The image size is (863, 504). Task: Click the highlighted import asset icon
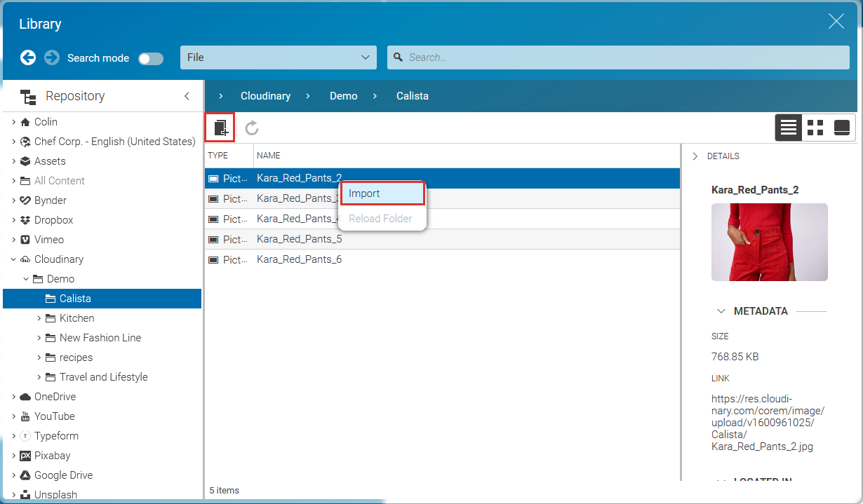click(x=220, y=128)
